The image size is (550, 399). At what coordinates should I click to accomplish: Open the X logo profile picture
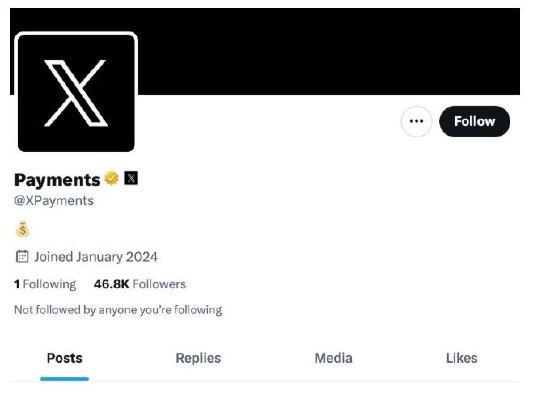(x=76, y=93)
